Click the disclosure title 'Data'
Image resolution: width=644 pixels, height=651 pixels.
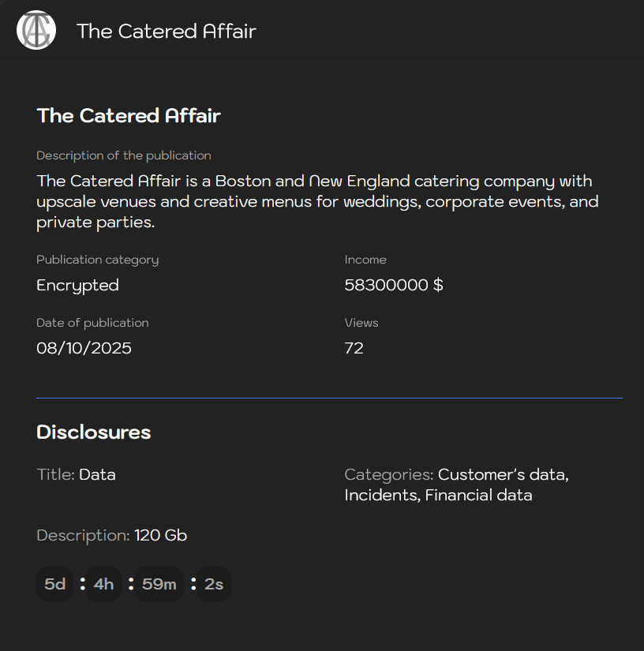pos(97,474)
